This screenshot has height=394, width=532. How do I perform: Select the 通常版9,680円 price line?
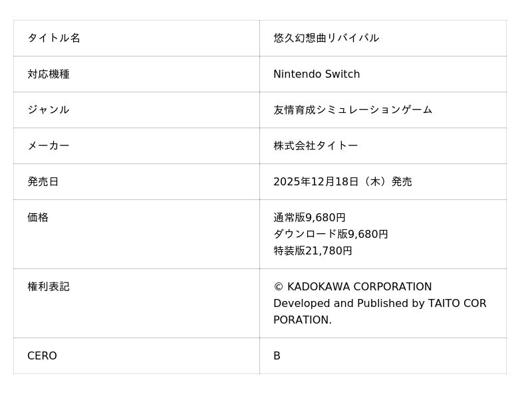point(309,217)
